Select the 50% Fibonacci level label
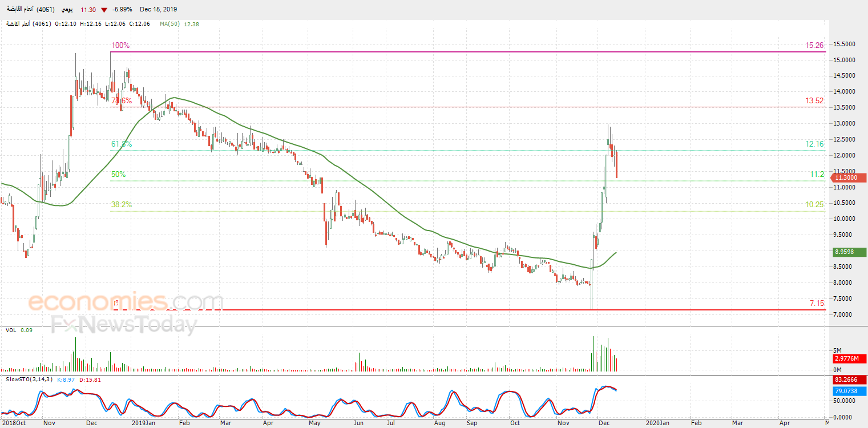This screenshot has height=428, width=868. [119, 175]
